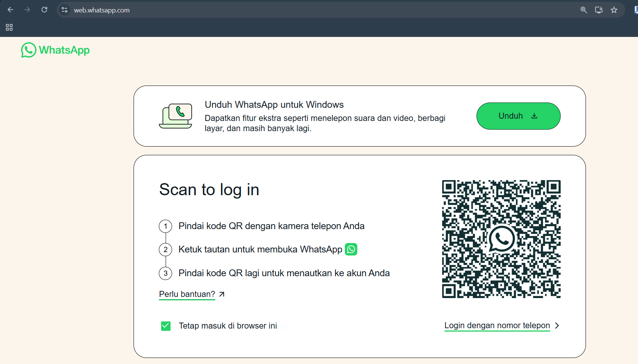Select Login dengan nomor telepon

(x=497, y=326)
